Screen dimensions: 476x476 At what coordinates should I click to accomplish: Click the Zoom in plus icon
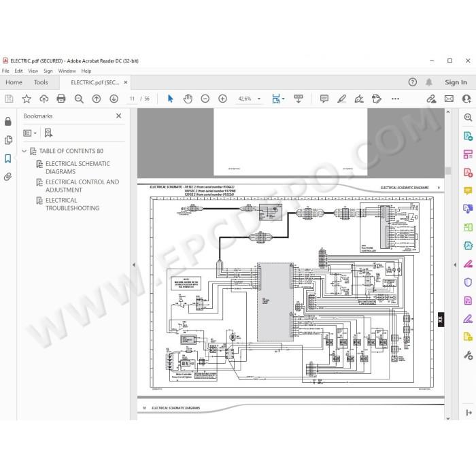click(x=222, y=99)
